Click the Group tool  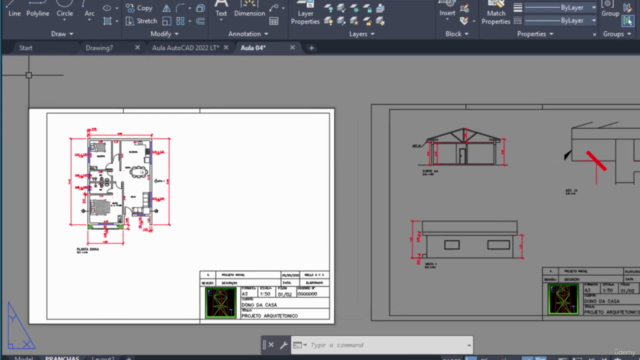[x=610, y=9]
